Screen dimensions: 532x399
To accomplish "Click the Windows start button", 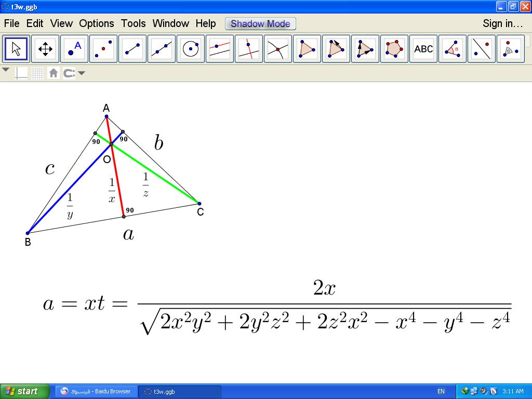I will click(x=24, y=391).
